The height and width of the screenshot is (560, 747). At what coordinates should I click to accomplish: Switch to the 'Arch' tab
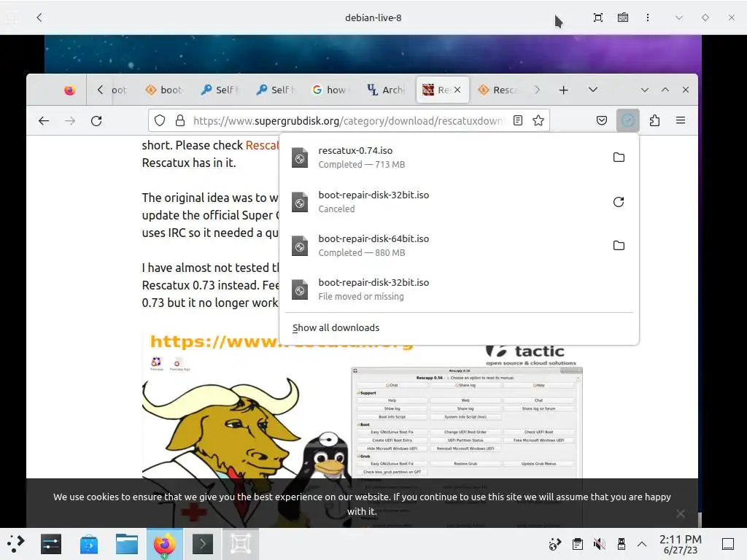(x=385, y=90)
